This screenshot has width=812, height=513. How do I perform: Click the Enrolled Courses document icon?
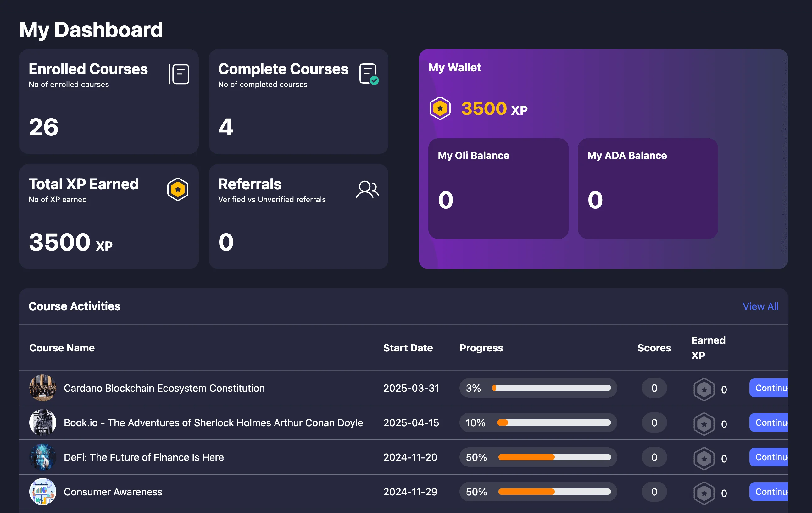[179, 74]
